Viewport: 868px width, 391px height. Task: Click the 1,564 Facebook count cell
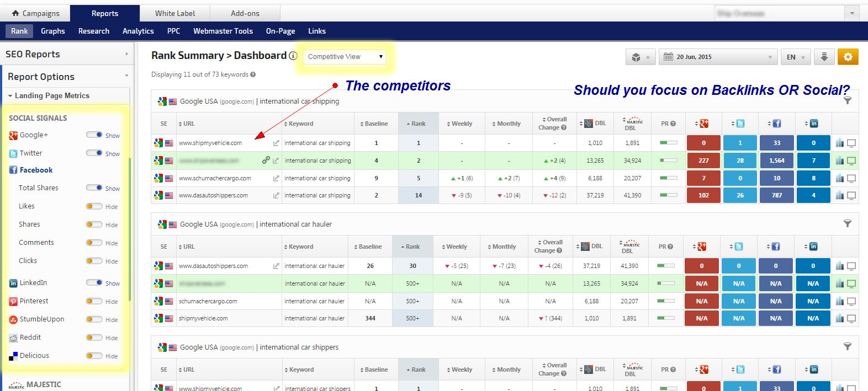point(777,160)
